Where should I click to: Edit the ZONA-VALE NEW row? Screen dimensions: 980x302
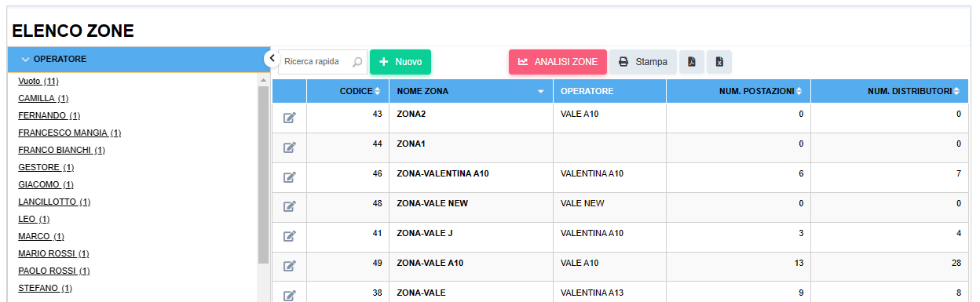pyautogui.click(x=289, y=206)
